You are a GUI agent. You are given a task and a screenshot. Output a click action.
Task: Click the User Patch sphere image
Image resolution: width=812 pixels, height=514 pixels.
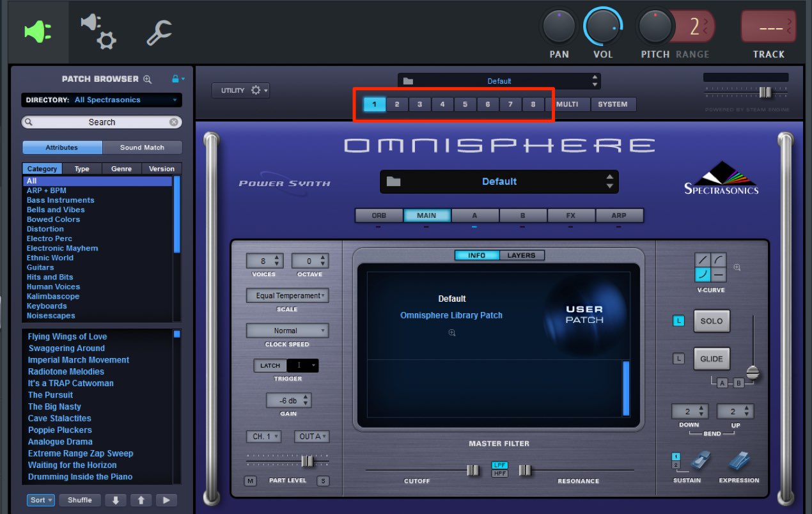584,315
